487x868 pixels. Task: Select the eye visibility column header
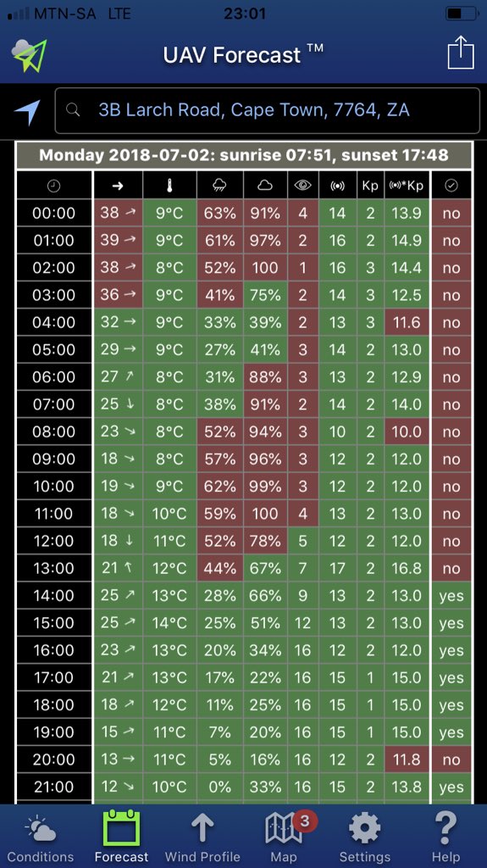coord(302,186)
